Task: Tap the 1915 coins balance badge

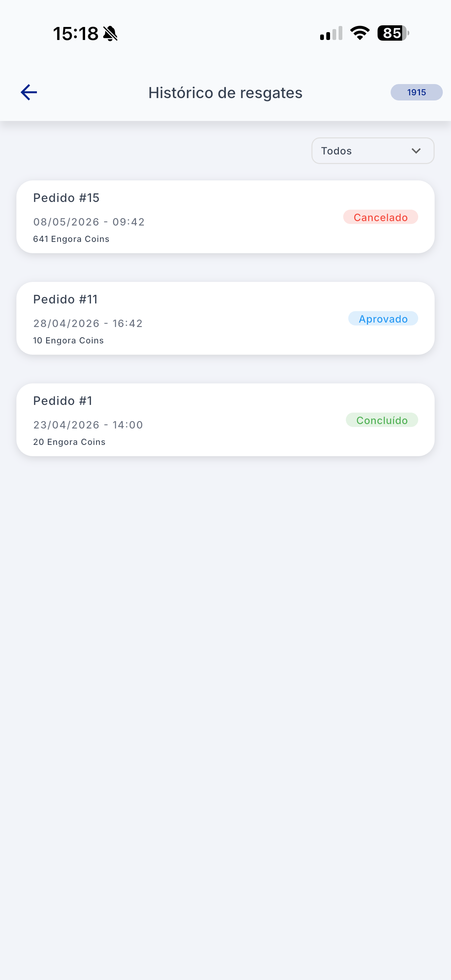Action: tap(416, 93)
